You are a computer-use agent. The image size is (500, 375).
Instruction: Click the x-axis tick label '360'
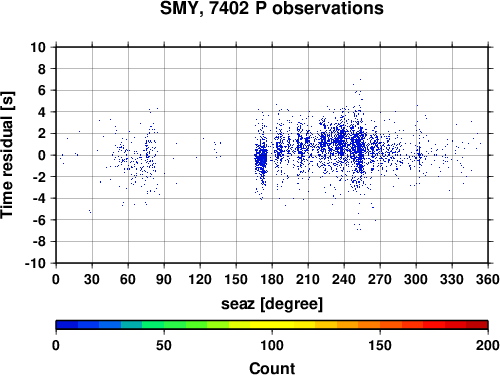(x=488, y=279)
